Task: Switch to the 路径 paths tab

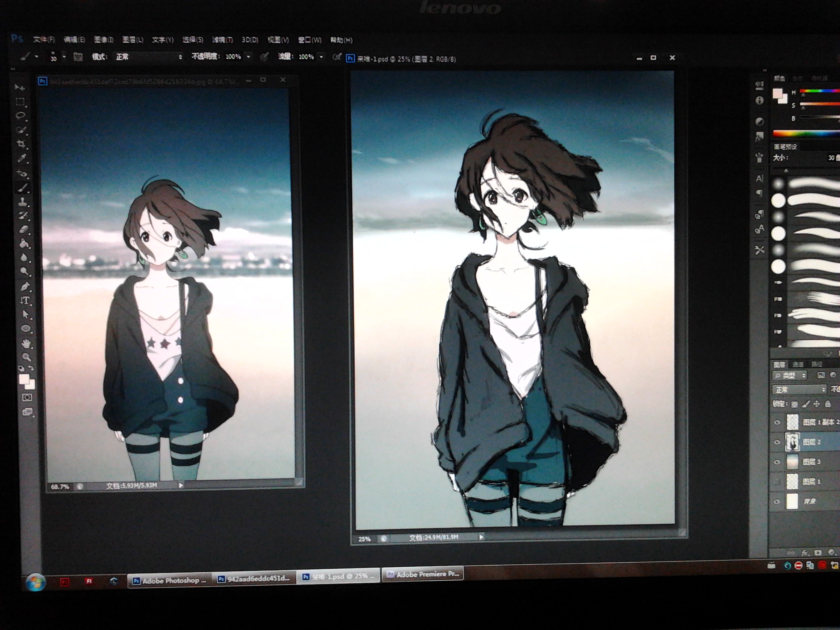Action: pyautogui.click(x=817, y=364)
